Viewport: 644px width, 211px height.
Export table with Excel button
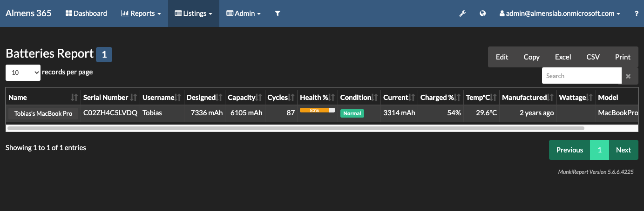(563, 57)
